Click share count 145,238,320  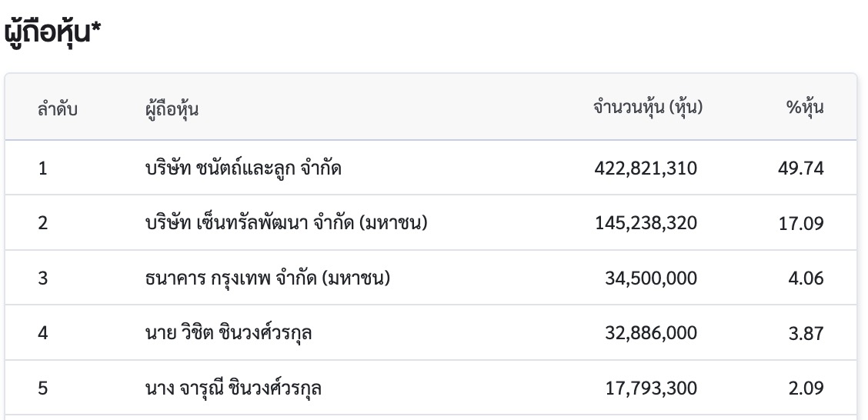pos(646,223)
